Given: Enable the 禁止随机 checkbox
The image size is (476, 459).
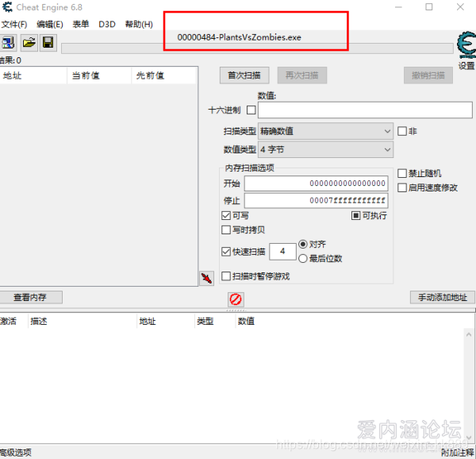Looking at the screenshot, I should [402, 173].
